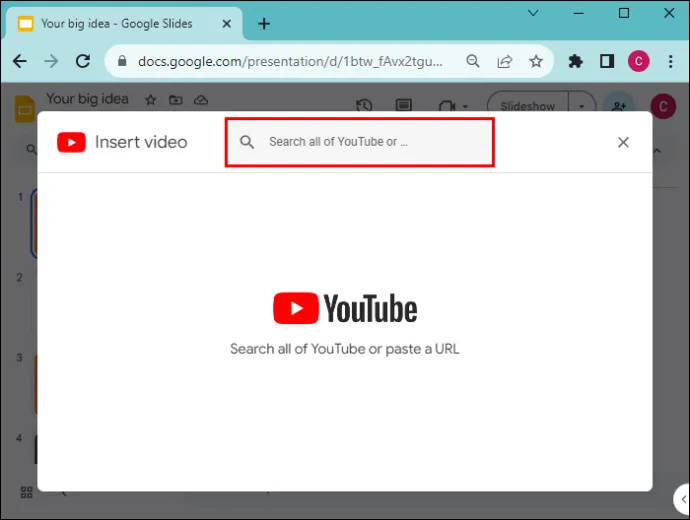Expand the Slideshow options dropdown arrow
The height and width of the screenshot is (520, 690).
tap(582, 106)
